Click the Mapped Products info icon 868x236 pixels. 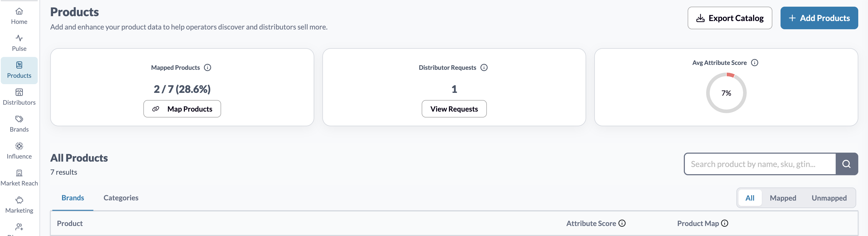[208, 67]
